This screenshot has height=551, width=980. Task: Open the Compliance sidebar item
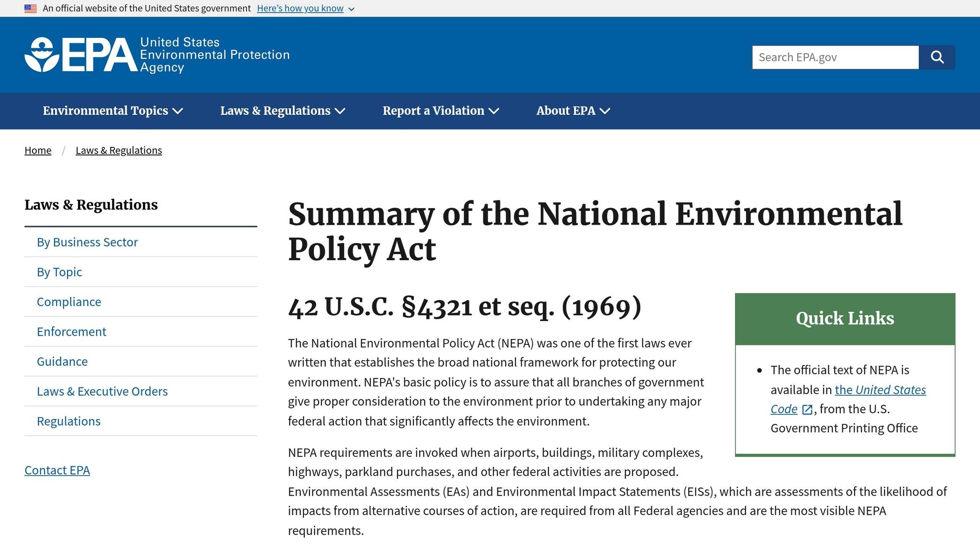pyautogui.click(x=141, y=302)
